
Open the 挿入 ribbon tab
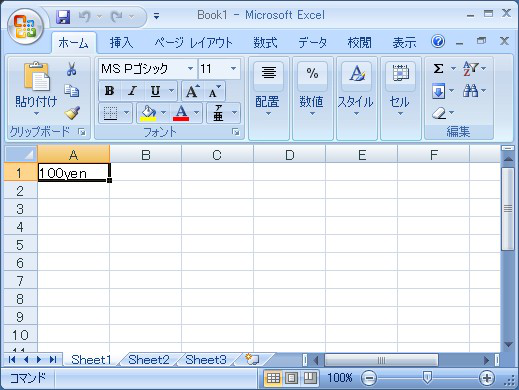(x=121, y=43)
